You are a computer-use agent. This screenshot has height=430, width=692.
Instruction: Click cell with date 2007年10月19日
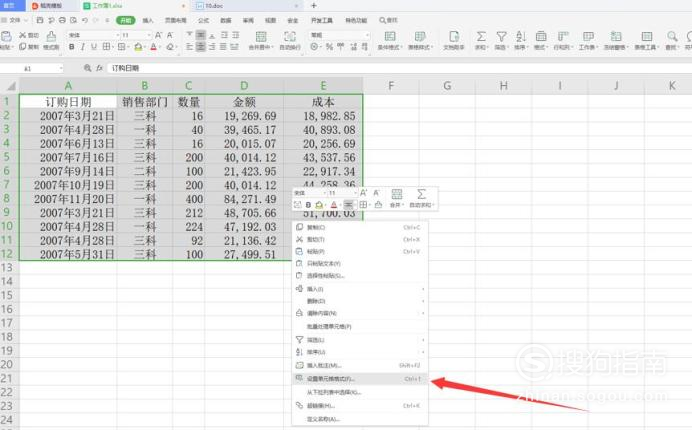[68, 185]
